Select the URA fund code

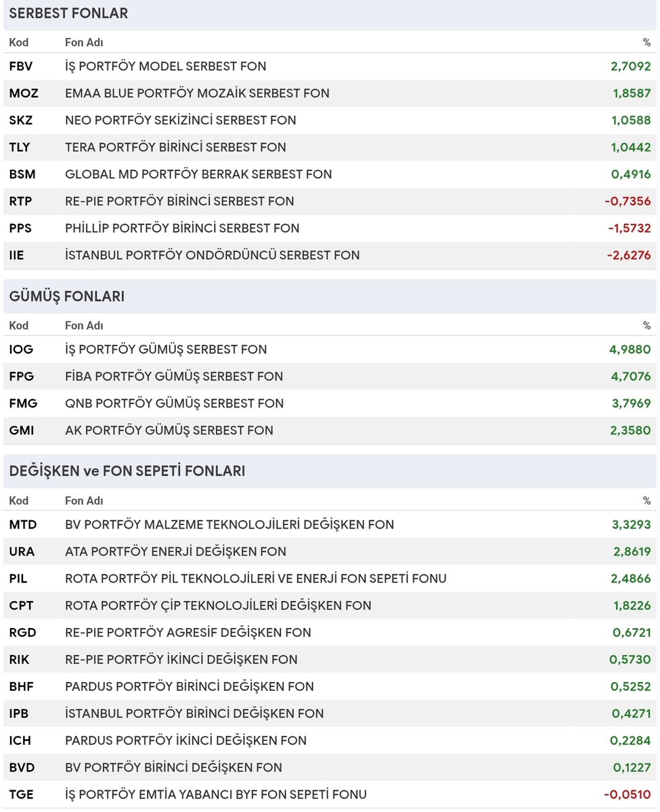pos(22,552)
